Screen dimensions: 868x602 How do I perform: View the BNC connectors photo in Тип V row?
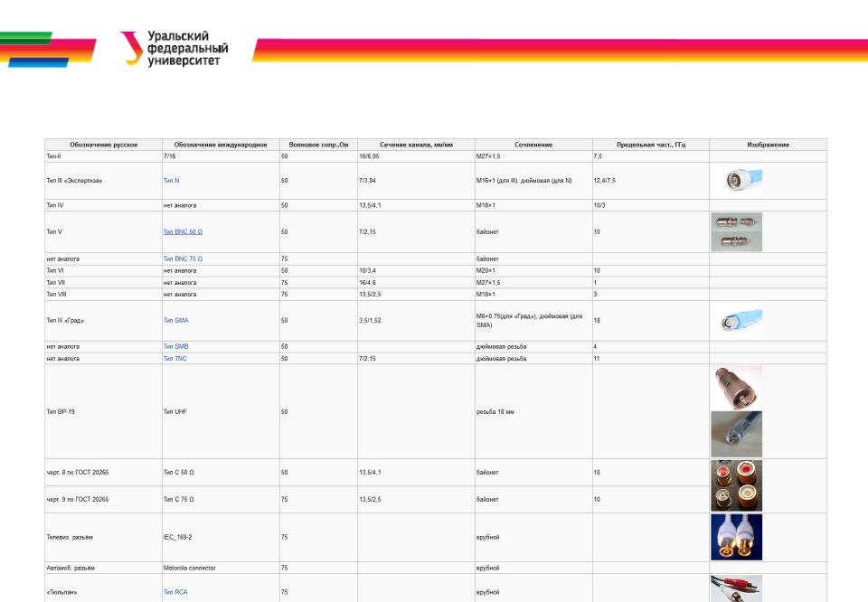click(x=737, y=231)
